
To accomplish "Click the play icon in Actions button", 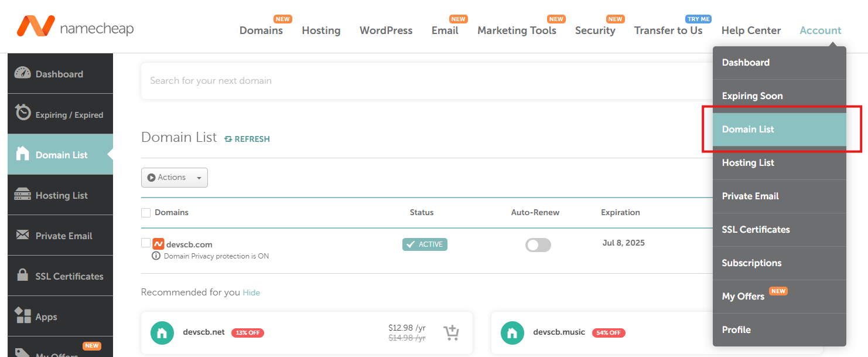I will pyautogui.click(x=151, y=178).
